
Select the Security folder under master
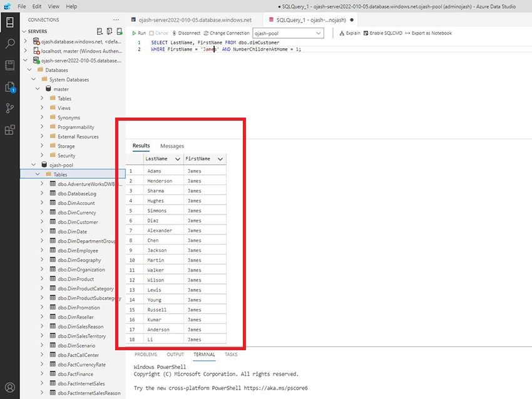pyautogui.click(x=66, y=156)
